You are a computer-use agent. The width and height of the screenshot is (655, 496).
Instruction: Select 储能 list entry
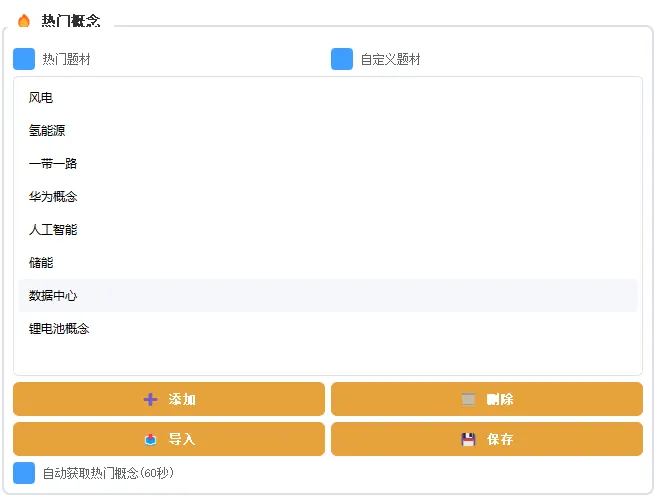(x=41, y=263)
